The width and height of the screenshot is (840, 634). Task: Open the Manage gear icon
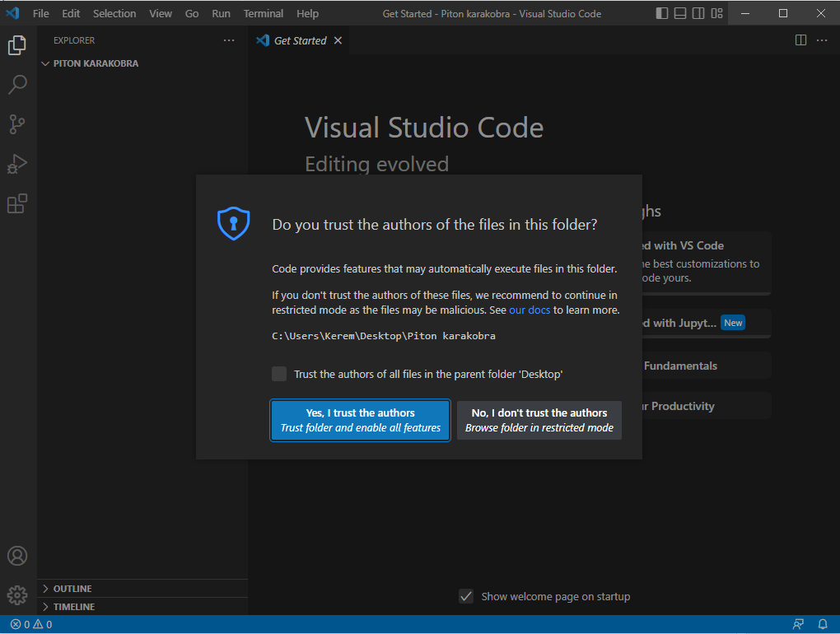pyautogui.click(x=17, y=595)
